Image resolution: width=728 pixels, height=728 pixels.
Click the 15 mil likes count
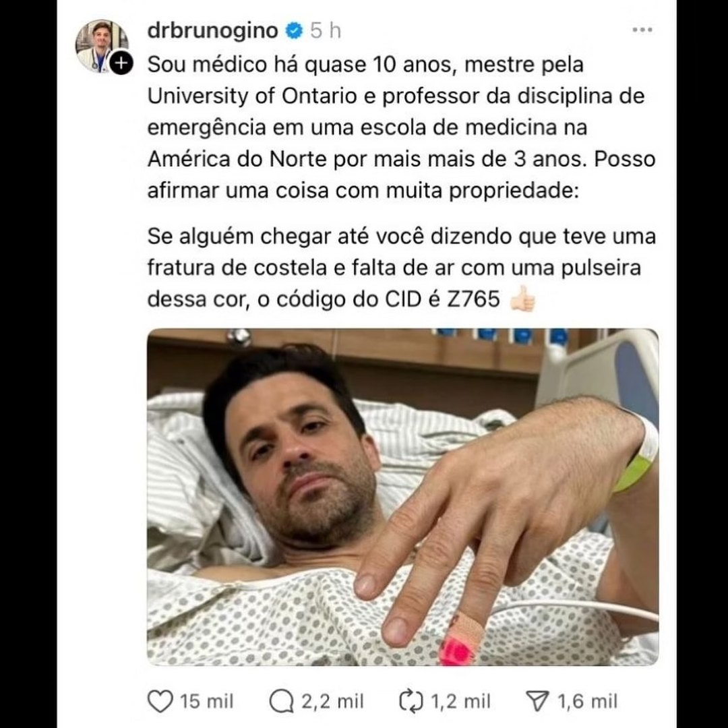pos(207,702)
